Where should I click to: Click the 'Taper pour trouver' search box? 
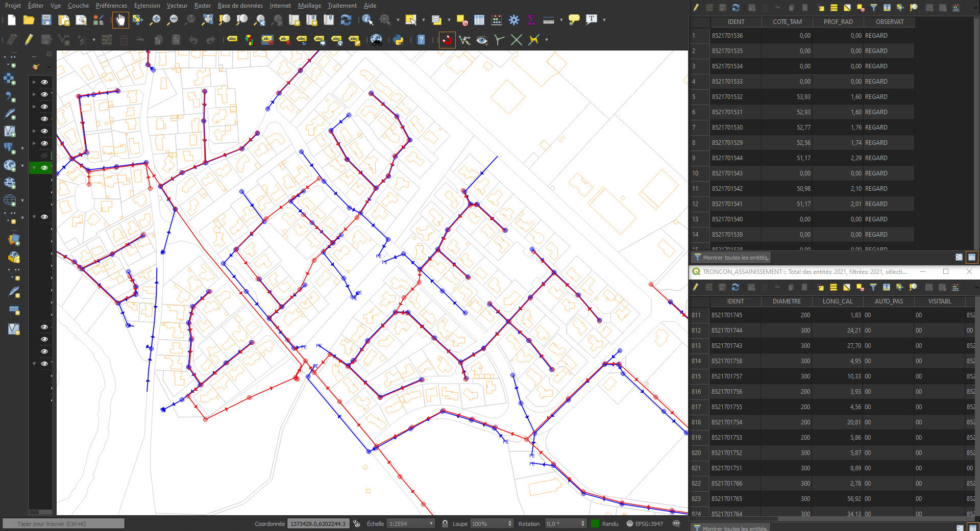tap(64, 523)
